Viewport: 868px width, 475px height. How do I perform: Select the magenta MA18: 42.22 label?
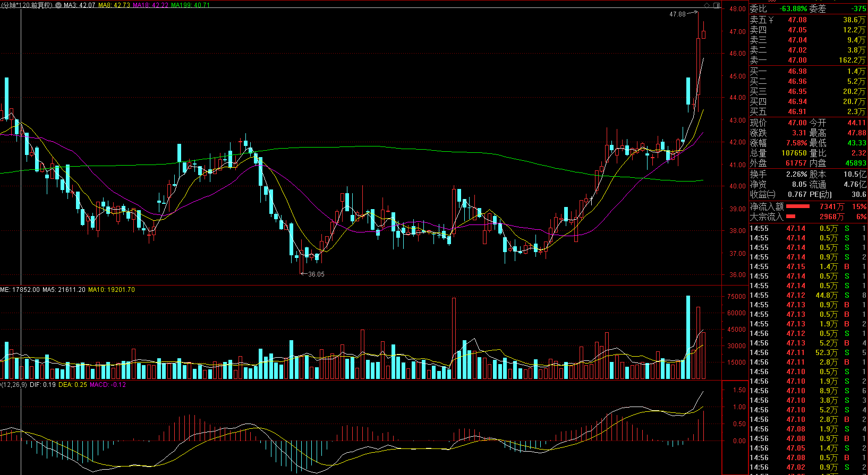pyautogui.click(x=150, y=5)
